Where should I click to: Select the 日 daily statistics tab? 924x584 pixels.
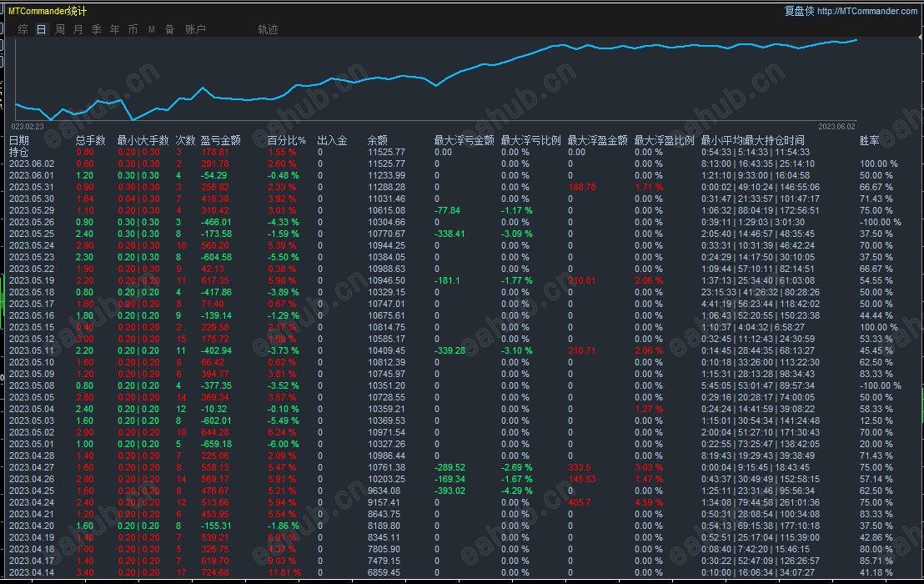click(x=41, y=29)
